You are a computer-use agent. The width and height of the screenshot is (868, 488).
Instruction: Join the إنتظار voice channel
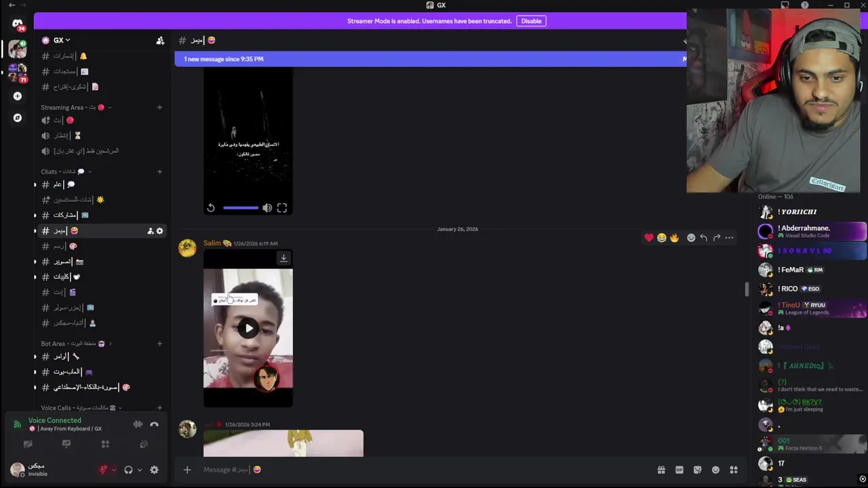pyautogui.click(x=100, y=136)
